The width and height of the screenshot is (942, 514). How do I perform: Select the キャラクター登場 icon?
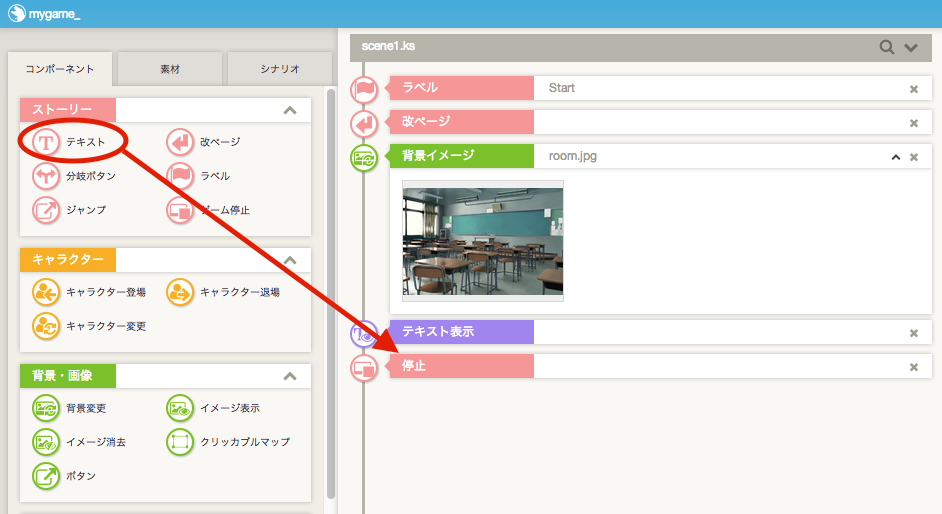46,292
